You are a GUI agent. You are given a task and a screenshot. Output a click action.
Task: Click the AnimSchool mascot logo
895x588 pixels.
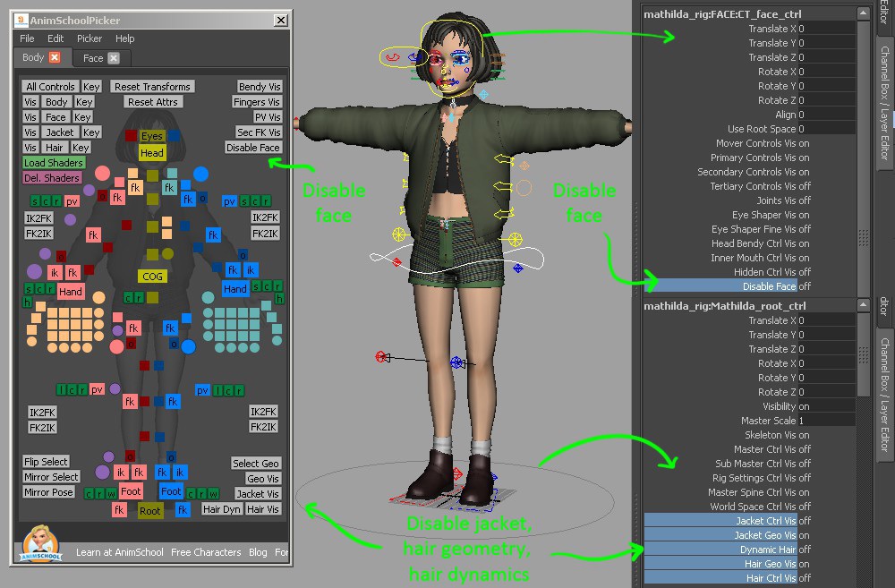(40, 543)
